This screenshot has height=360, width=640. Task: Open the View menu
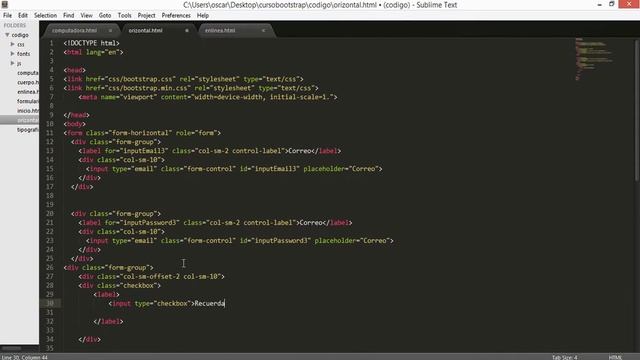[x=87, y=16]
